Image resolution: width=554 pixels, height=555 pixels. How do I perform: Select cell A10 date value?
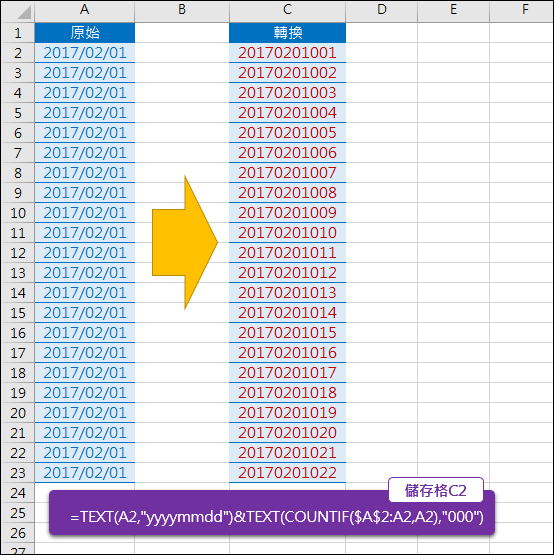pyautogui.click(x=85, y=213)
